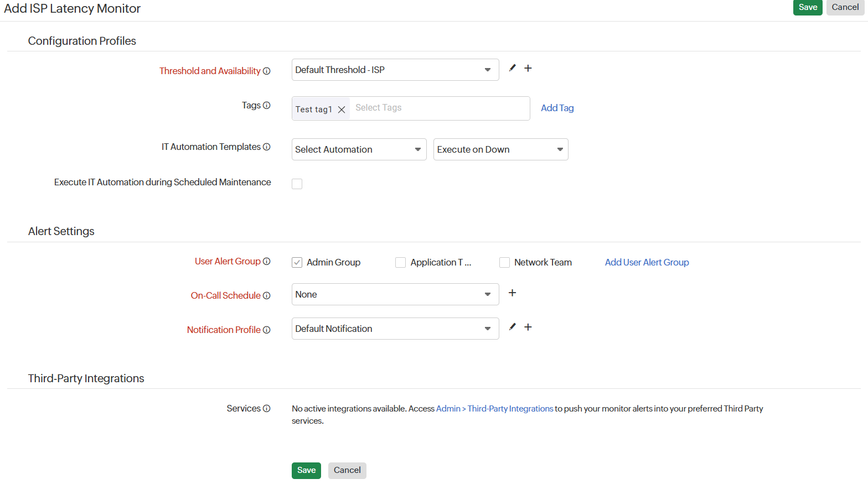868x484 pixels.
Task: Expand the Select Automation dropdown
Action: pyautogui.click(x=359, y=149)
